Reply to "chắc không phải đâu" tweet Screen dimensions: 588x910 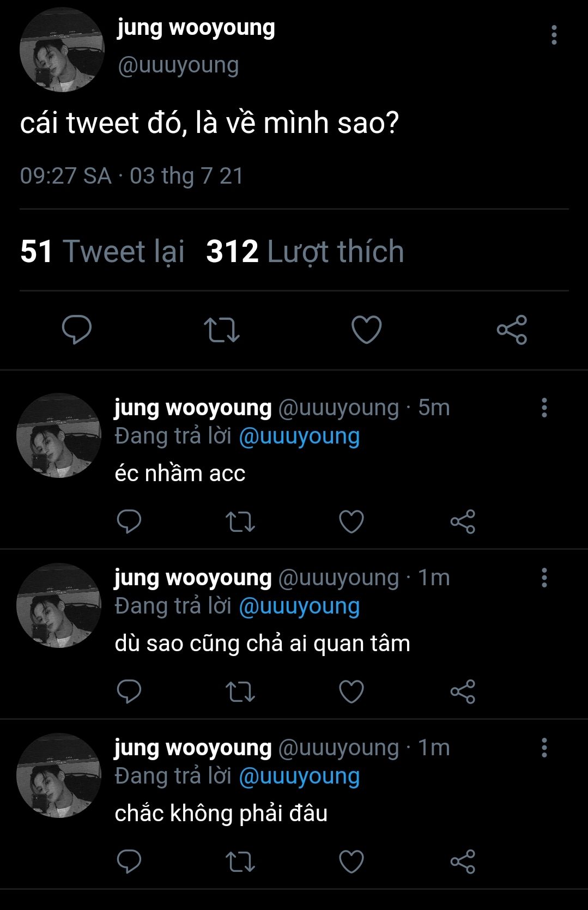click(x=129, y=862)
